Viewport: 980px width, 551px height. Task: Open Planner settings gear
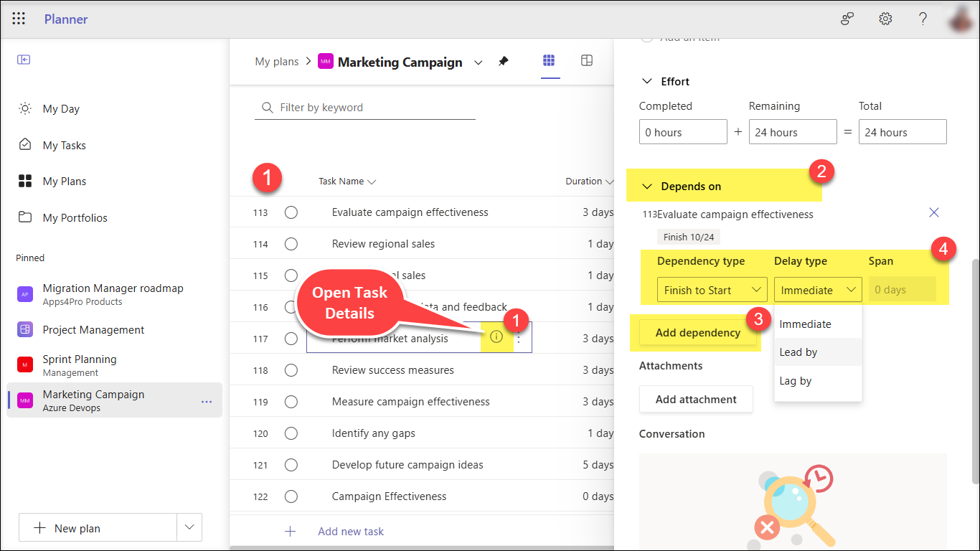click(885, 19)
